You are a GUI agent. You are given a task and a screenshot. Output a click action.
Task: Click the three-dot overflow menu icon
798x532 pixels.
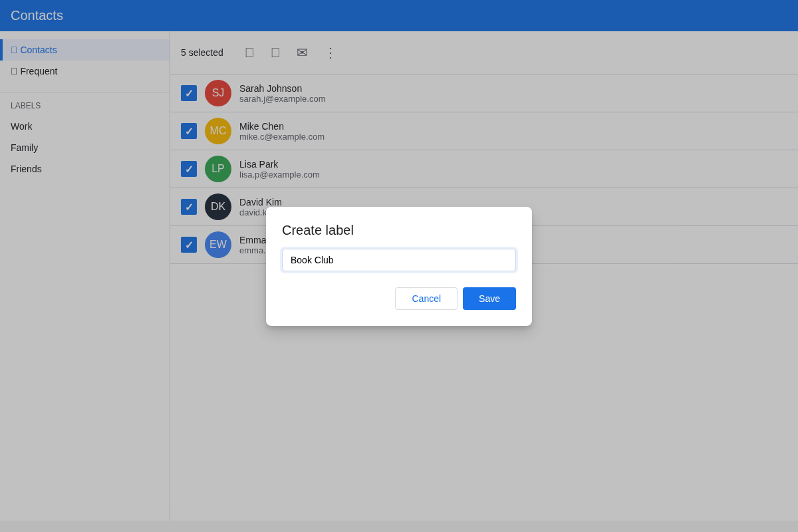[331, 52]
